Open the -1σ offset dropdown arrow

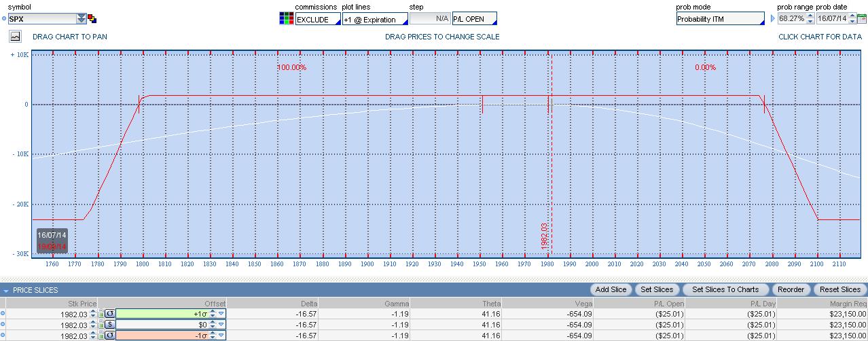(221, 336)
